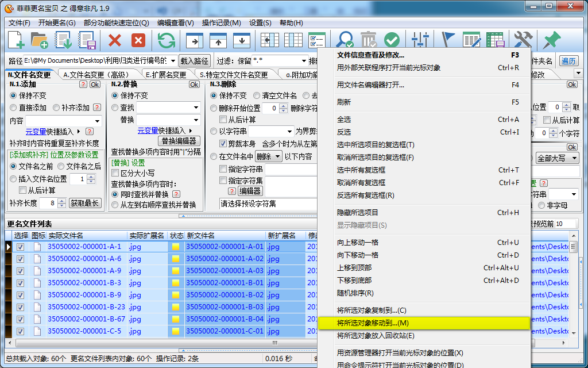Click the column grid with left arrow icon
Screen dimensions: 588x368
coord(270,40)
